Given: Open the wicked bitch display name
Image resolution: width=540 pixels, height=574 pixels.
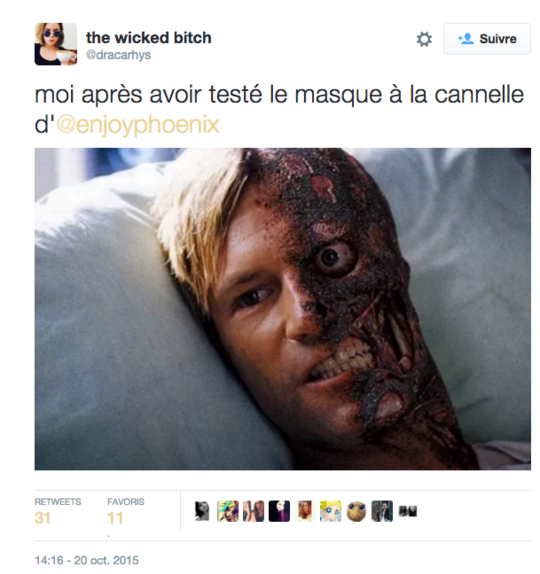Looking at the screenshot, I should (149, 38).
